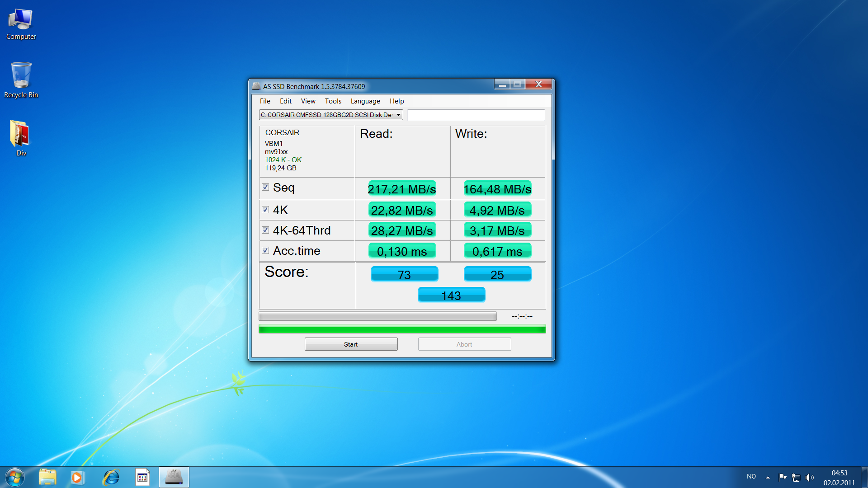868x488 pixels.
Task: Open the File menu
Action: 265,101
